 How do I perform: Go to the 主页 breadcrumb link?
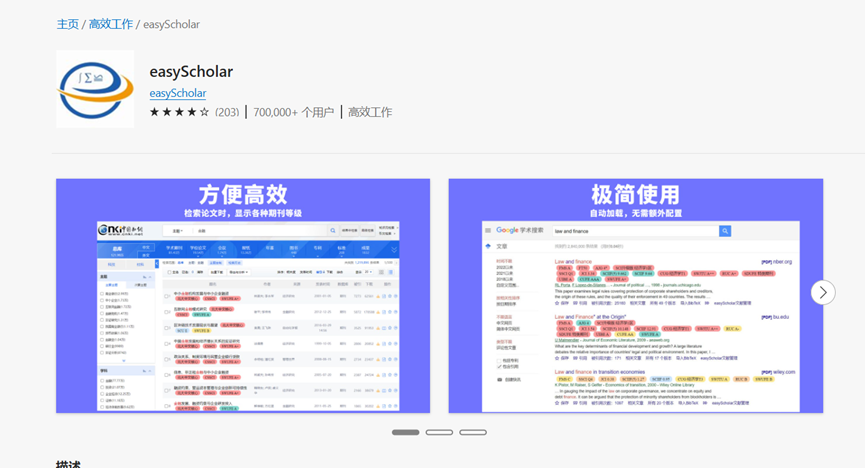[68, 24]
